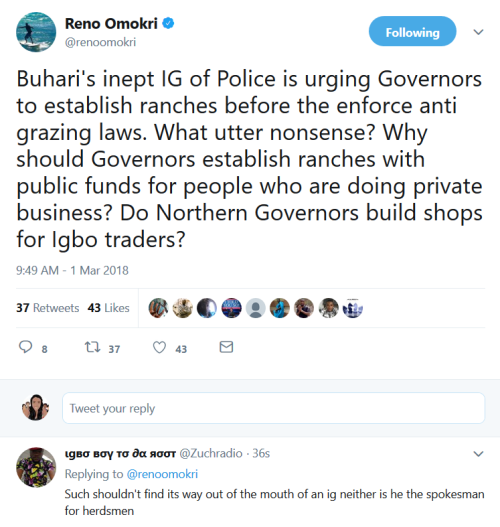Open the @renoomokri handle under the author name
This screenshot has width=500, height=527.
100,42
